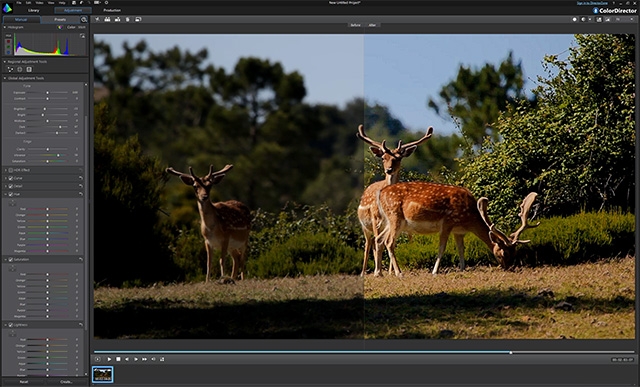The height and width of the screenshot is (387, 640).
Task: Expand the Detail section
Action: [x=6, y=186]
